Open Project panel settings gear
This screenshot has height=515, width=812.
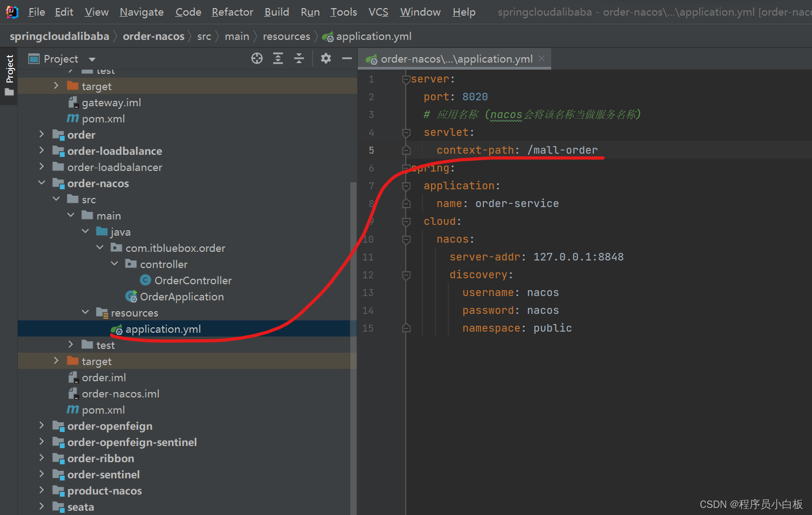click(x=326, y=58)
